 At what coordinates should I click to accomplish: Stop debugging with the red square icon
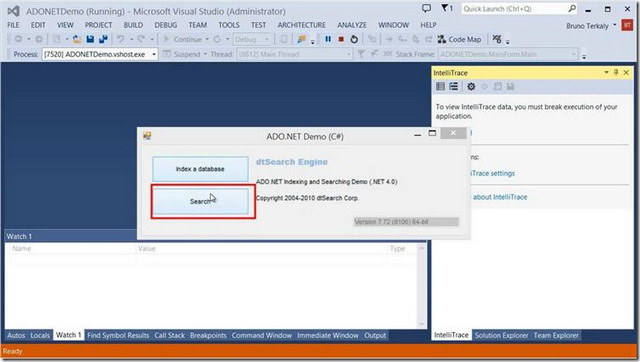click(x=341, y=39)
